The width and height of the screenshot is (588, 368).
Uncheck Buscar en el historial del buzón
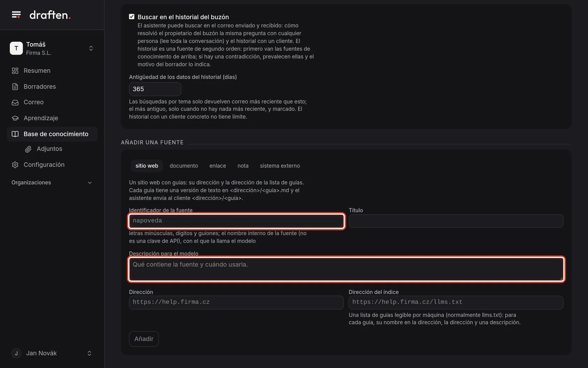pos(132,16)
